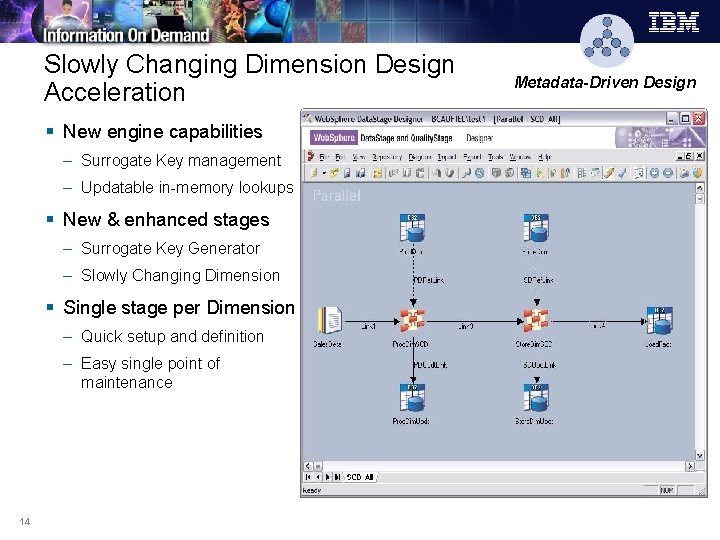Select the StoreDim DB2 stage above StoreDimSCD
Viewport: 720px width, 540px height.
tap(536, 228)
